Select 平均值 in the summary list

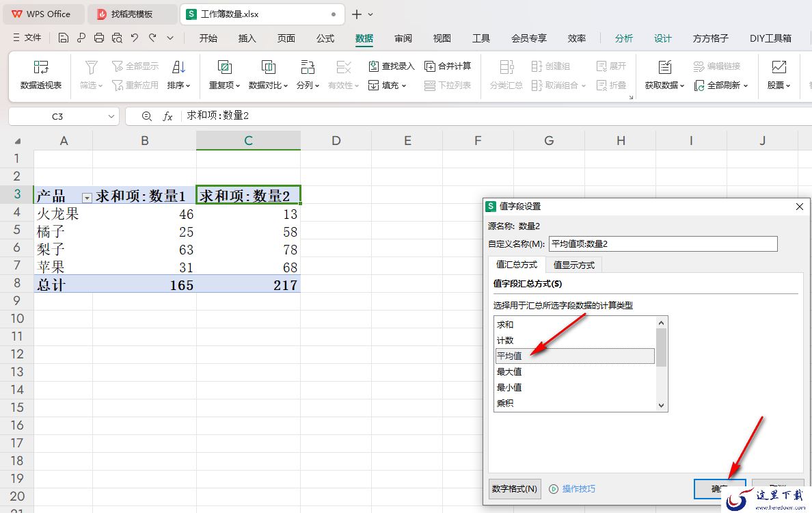tap(575, 356)
